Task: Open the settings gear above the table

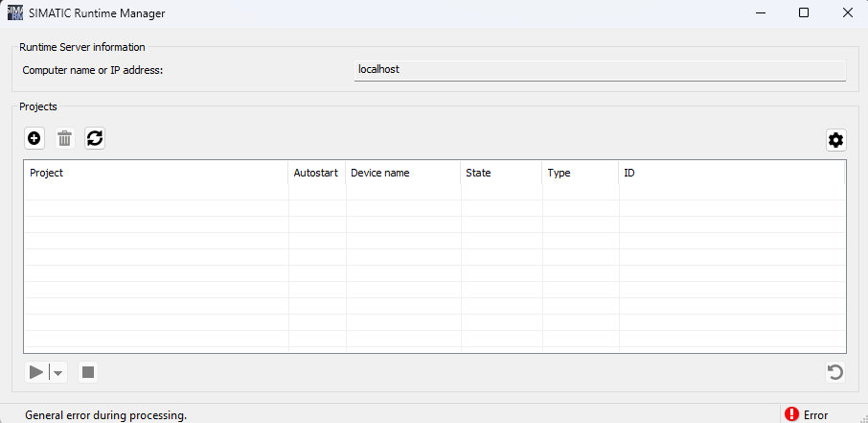Action: point(835,140)
